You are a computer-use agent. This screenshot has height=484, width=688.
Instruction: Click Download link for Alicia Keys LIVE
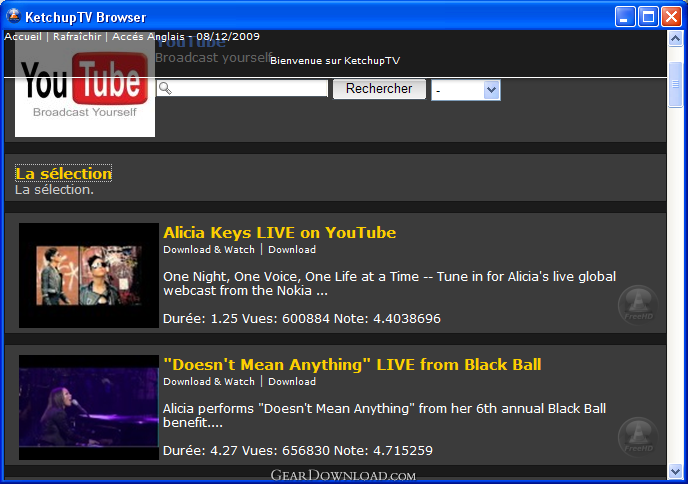click(x=292, y=250)
